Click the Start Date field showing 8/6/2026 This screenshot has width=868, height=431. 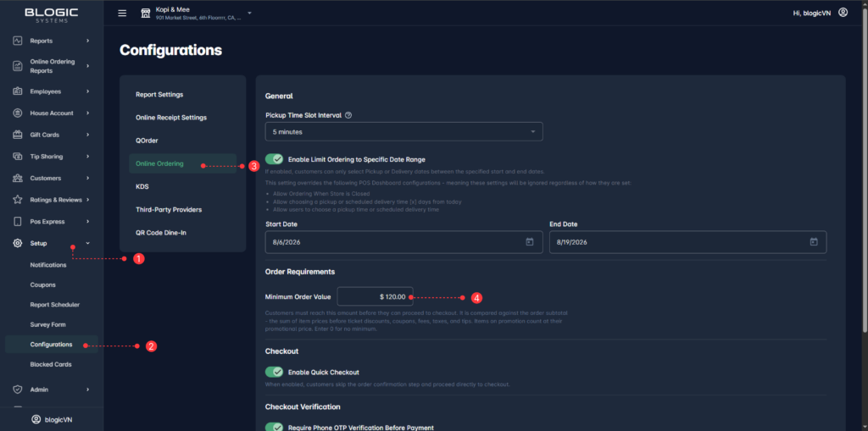[x=404, y=242]
